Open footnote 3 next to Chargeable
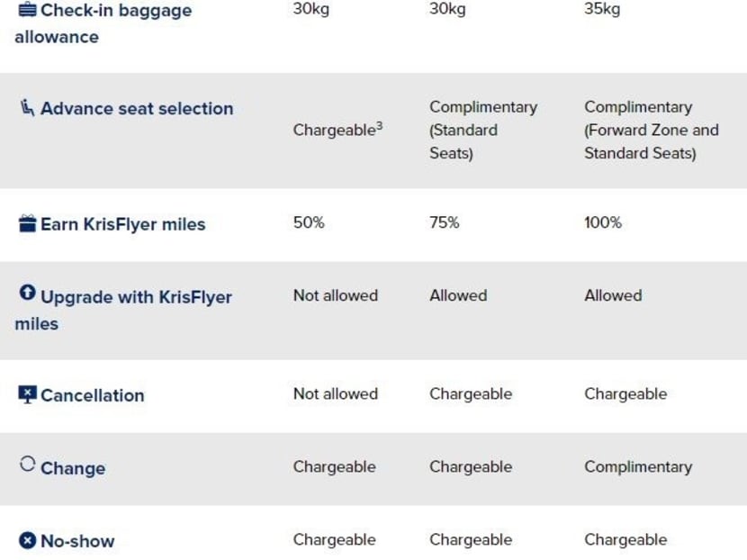This screenshot has width=747, height=560. (379, 126)
